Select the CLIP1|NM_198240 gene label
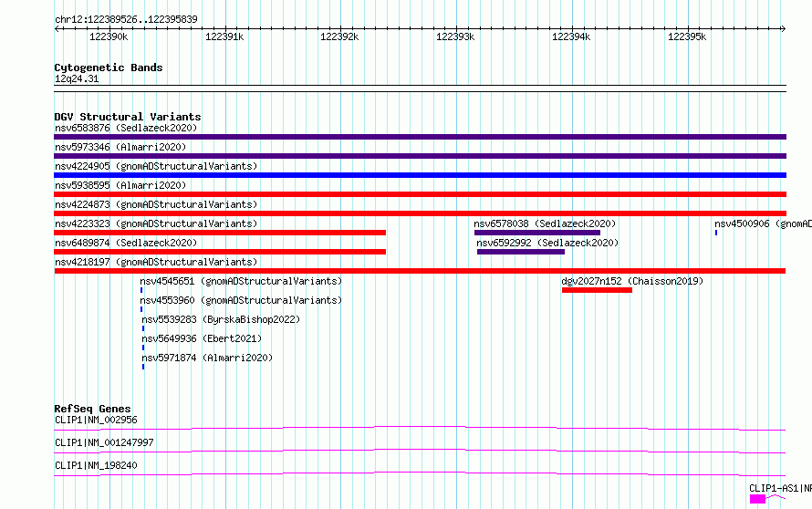The image size is (812, 509). tap(96, 465)
